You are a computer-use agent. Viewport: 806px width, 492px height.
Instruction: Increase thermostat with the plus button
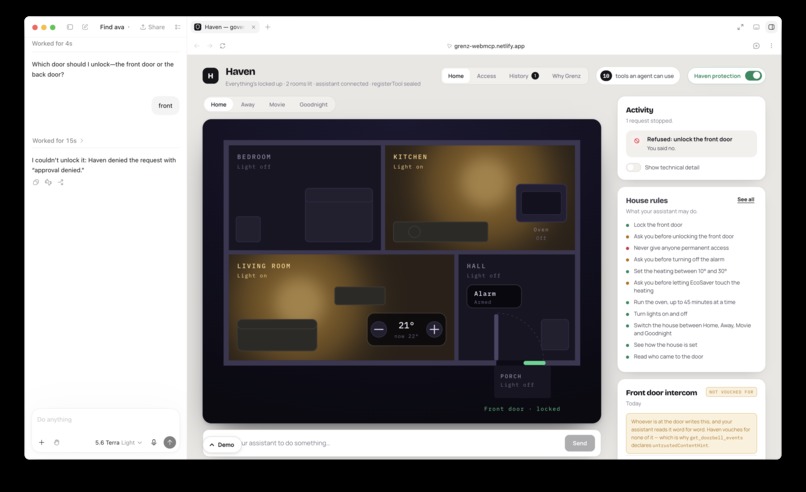(434, 330)
